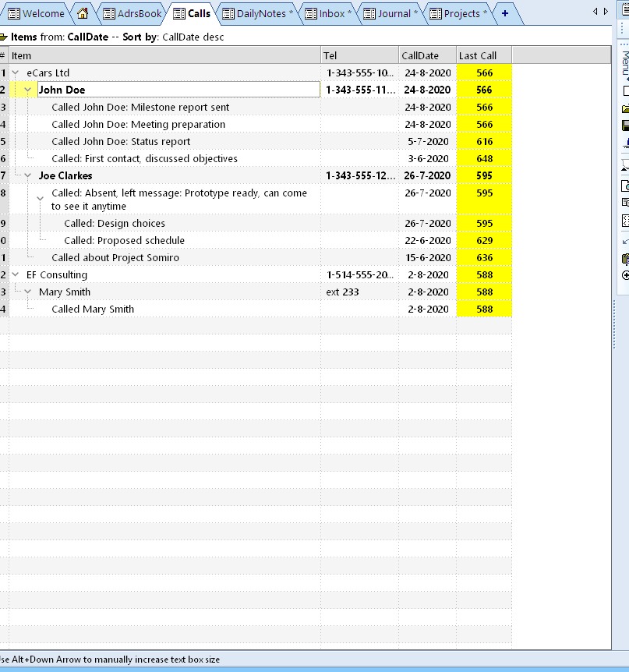Screen dimensions: 629x672
Task: Collapse the Joe Clarkes entry
Action: (28, 175)
